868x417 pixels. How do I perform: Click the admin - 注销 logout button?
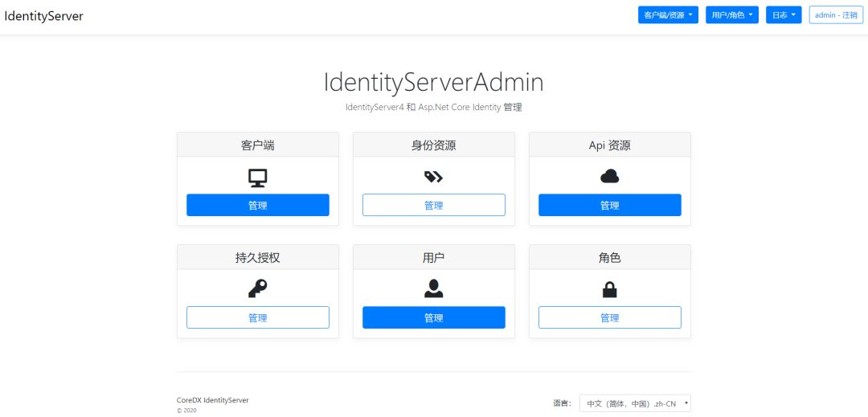[836, 15]
